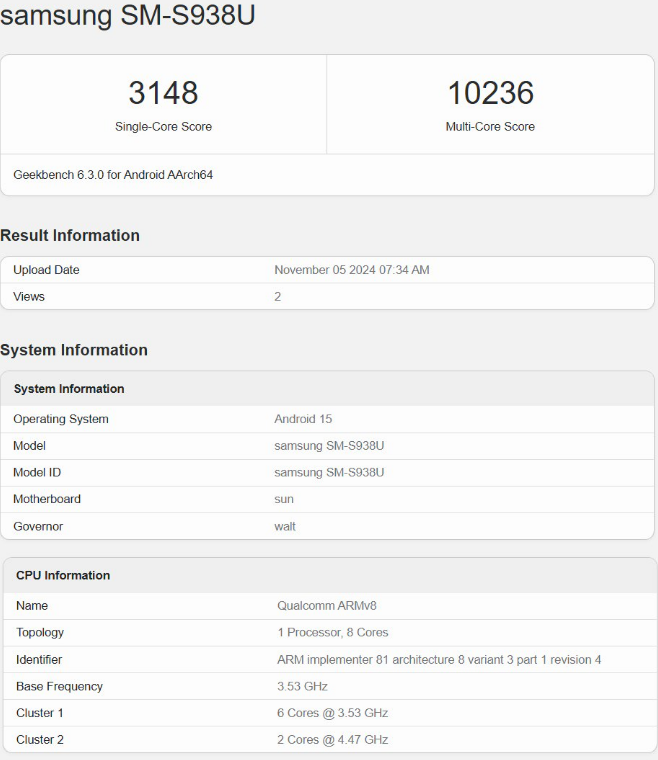The image size is (658, 760).
Task: Select samsung SM-S938U in the Model row
Action: 329,445
